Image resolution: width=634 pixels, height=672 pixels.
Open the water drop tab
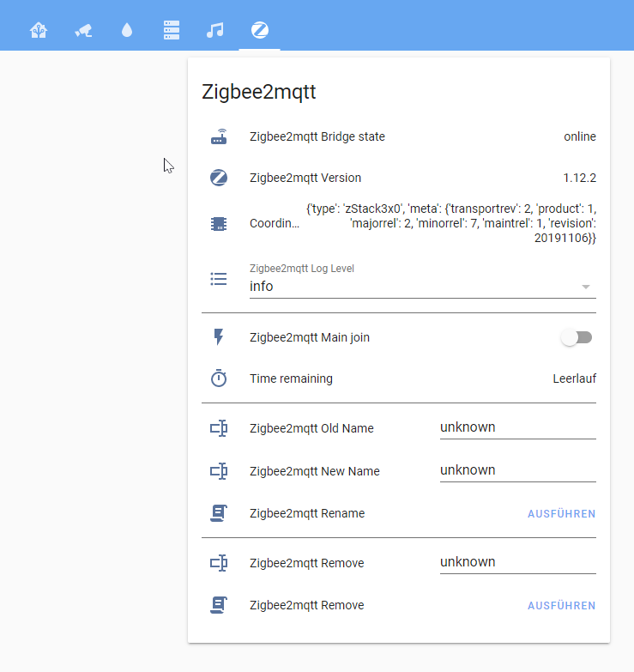[127, 30]
